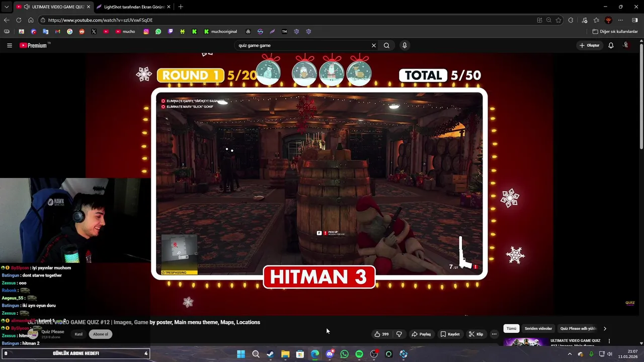The image size is (644, 362).
Task: Start voice search with the microphone
Action: tap(405, 45)
